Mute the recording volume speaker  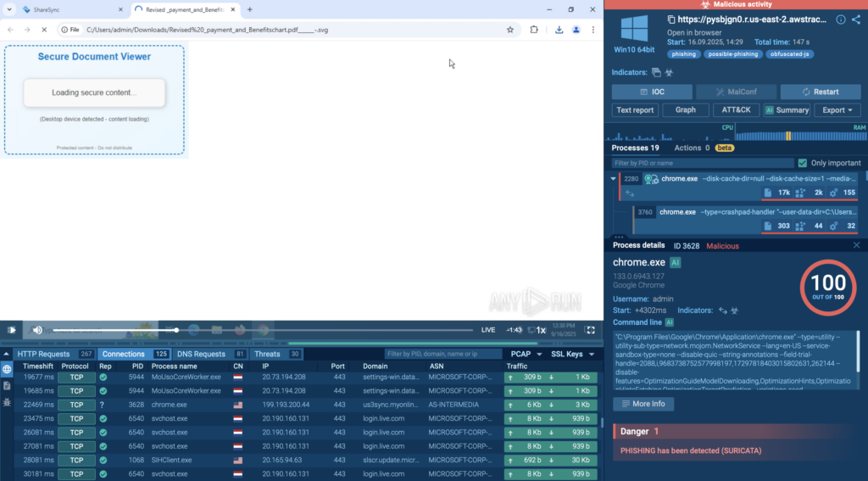pos(37,330)
